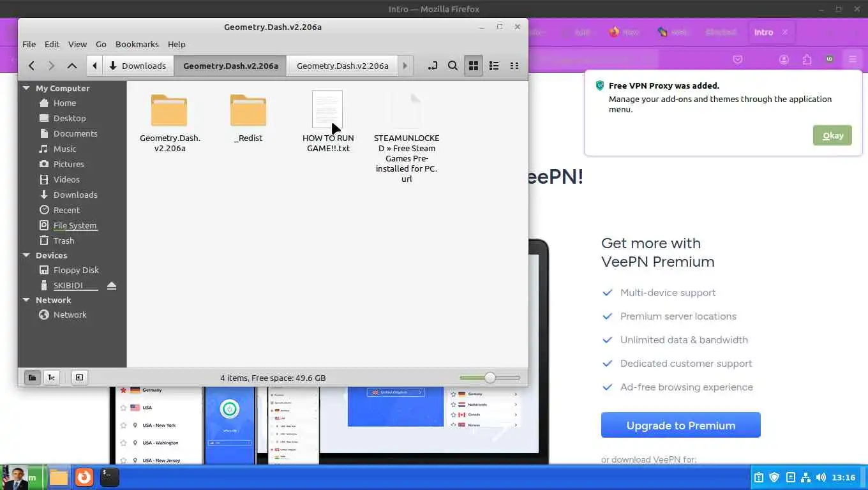Open Firefox application menu
Image resolution: width=868 pixels, height=490 pixels.
point(853,59)
